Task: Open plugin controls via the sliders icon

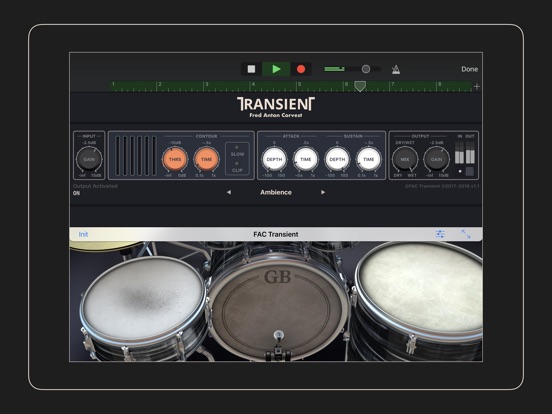Action: coord(440,234)
